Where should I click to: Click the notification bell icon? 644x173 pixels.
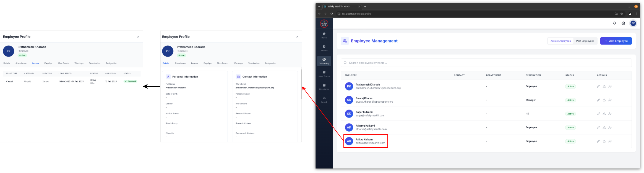point(614,23)
